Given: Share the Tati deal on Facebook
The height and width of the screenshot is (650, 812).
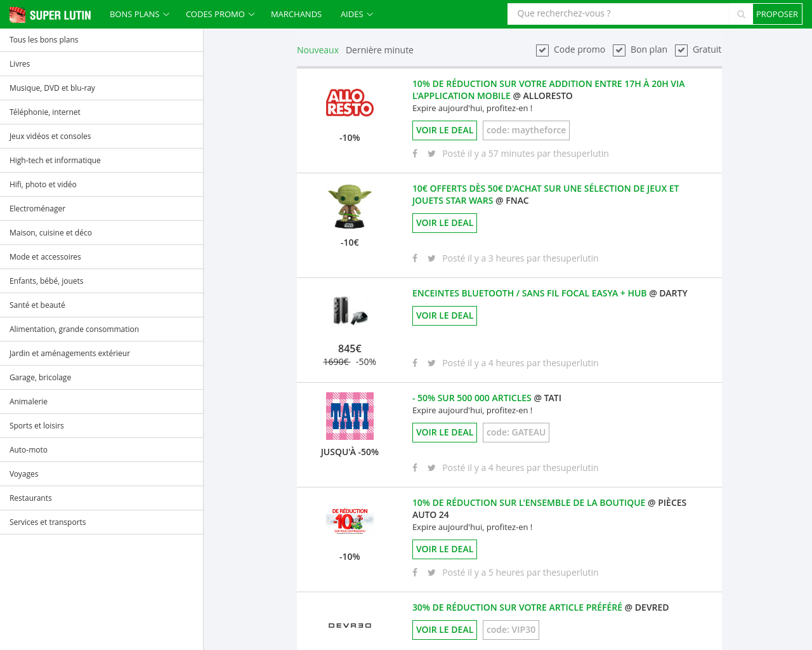Looking at the screenshot, I should [415, 468].
